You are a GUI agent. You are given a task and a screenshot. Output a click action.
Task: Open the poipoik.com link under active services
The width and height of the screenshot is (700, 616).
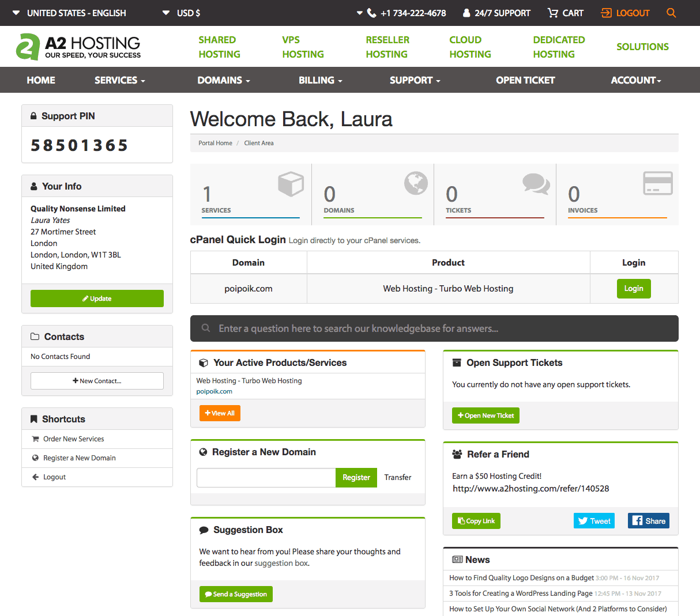214,391
